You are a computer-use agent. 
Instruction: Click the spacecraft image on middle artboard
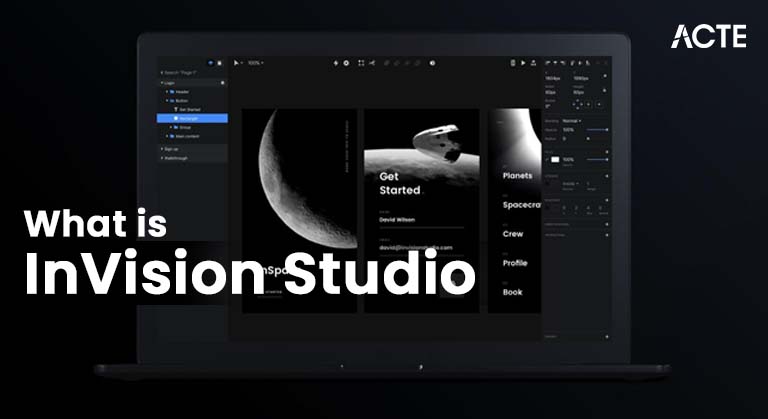click(436, 143)
